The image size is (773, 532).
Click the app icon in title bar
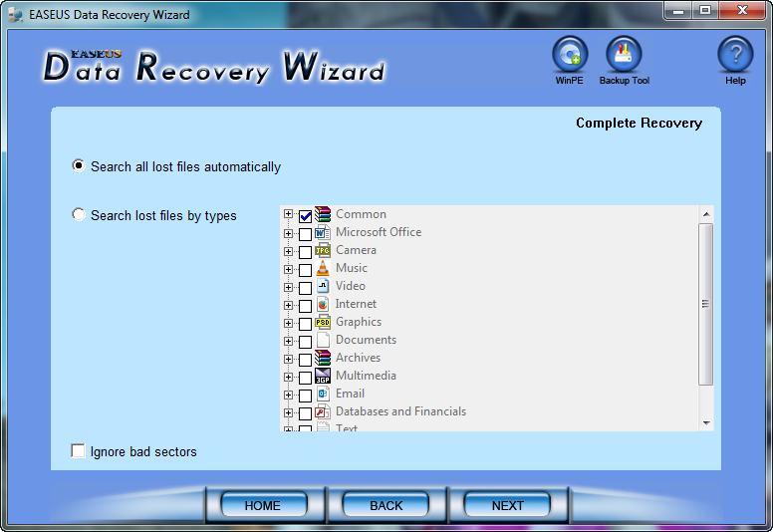click(x=16, y=15)
